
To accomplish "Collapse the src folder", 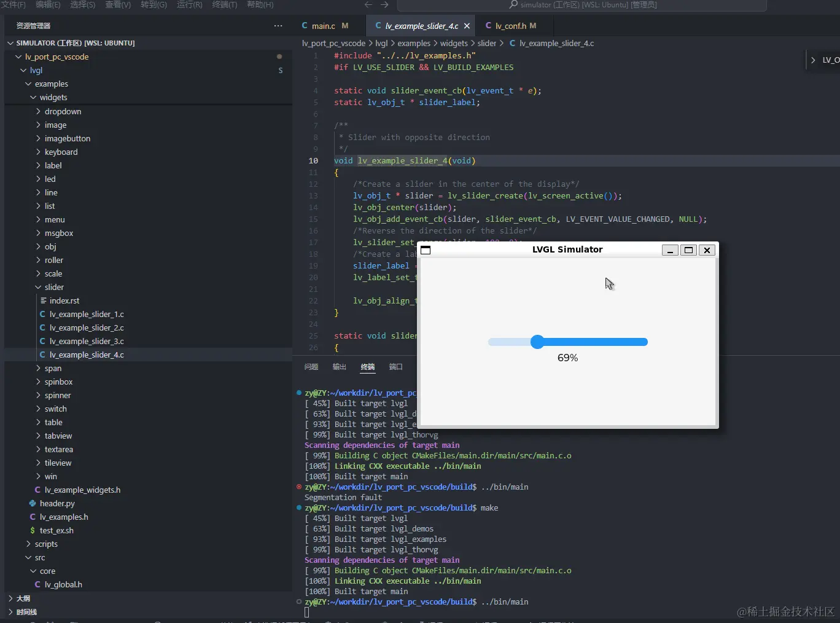I will pyautogui.click(x=28, y=557).
